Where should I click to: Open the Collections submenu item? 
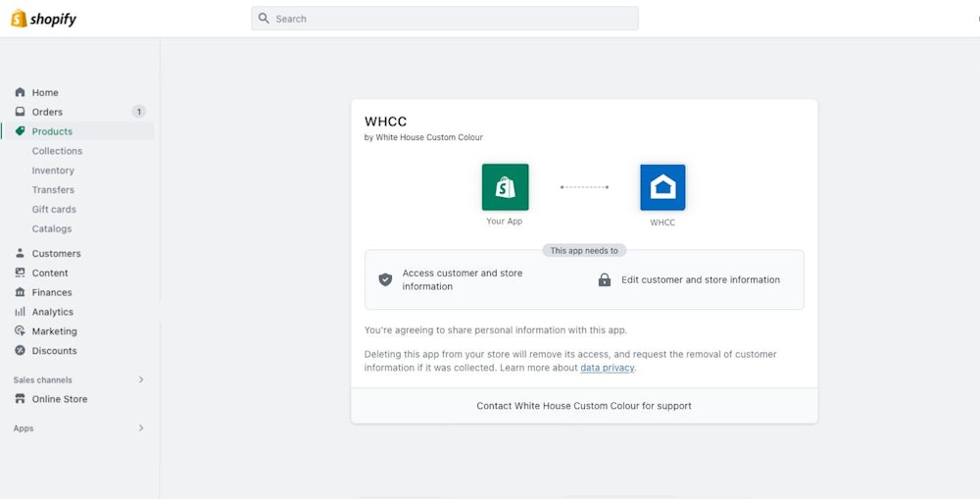tap(57, 151)
